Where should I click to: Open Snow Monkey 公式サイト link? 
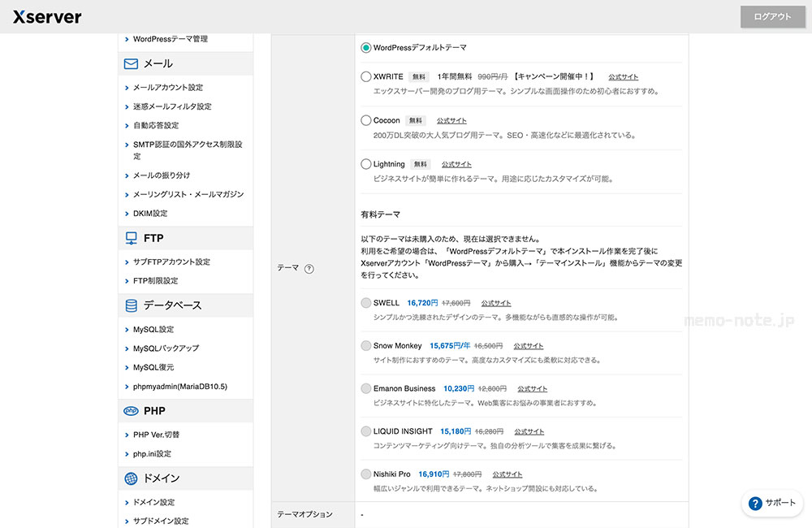click(529, 345)
